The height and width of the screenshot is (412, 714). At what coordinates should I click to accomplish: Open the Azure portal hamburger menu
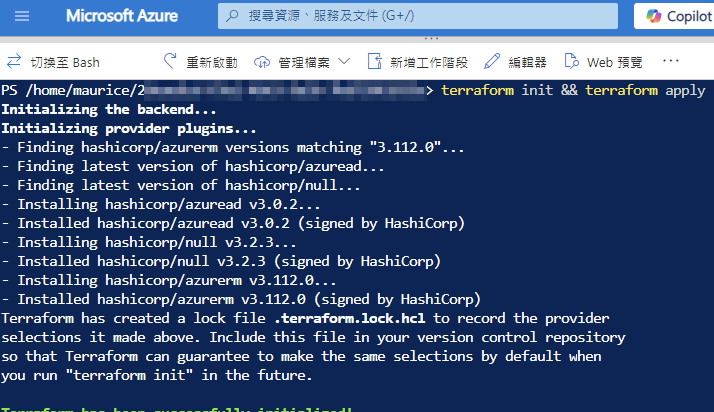point(22,17)
